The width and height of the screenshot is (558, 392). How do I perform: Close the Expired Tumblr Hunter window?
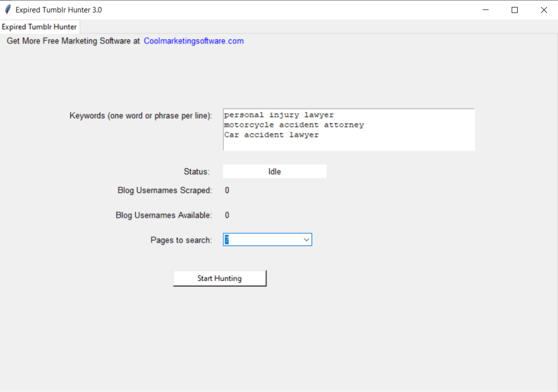[x=544, y=10]
